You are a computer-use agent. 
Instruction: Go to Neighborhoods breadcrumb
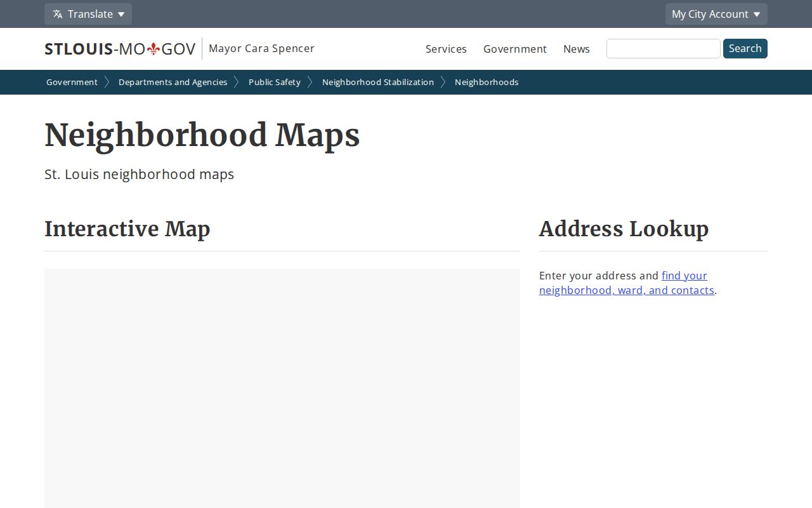[x=487, y=82]
